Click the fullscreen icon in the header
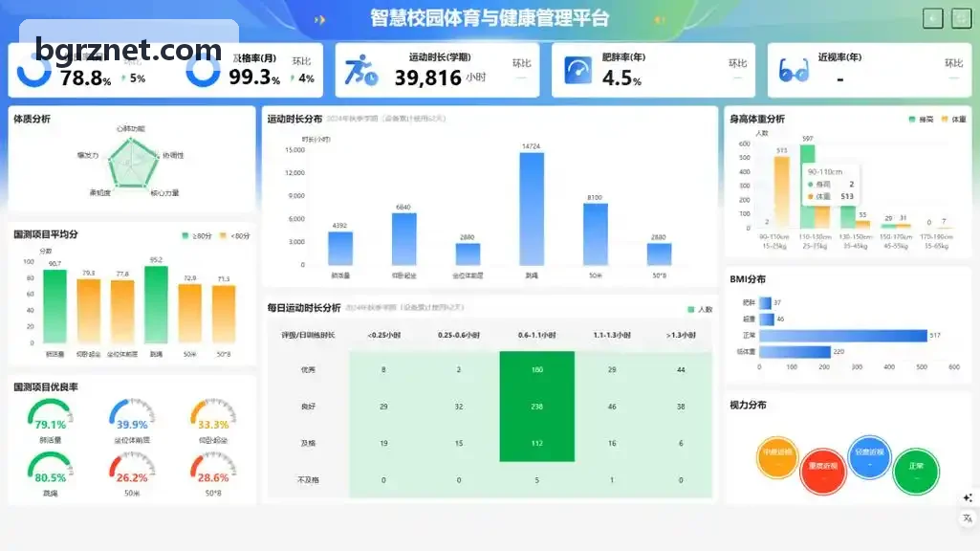This screenshot has height=551, width=980. tap(961, 19)
